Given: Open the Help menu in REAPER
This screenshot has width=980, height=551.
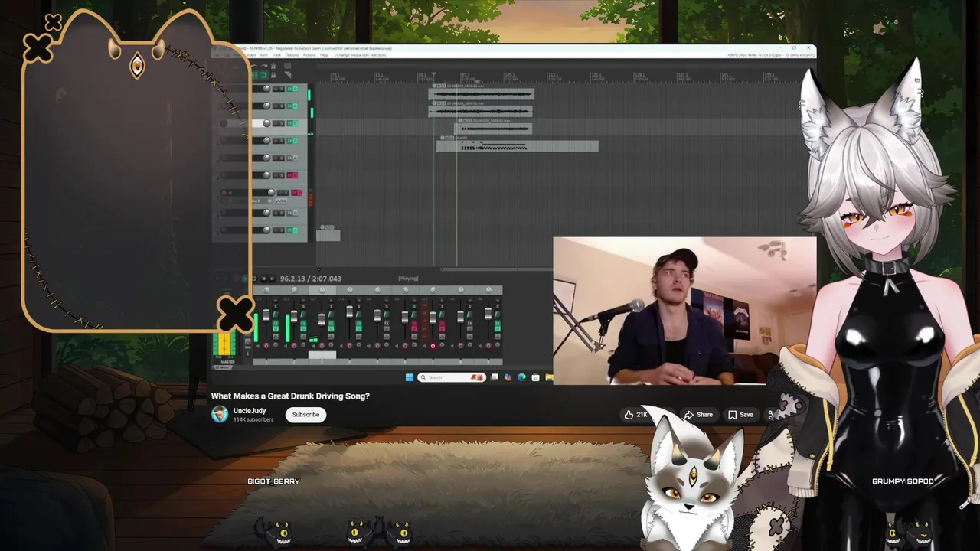Looking at the screenshot, I should (x=324, y=55).
